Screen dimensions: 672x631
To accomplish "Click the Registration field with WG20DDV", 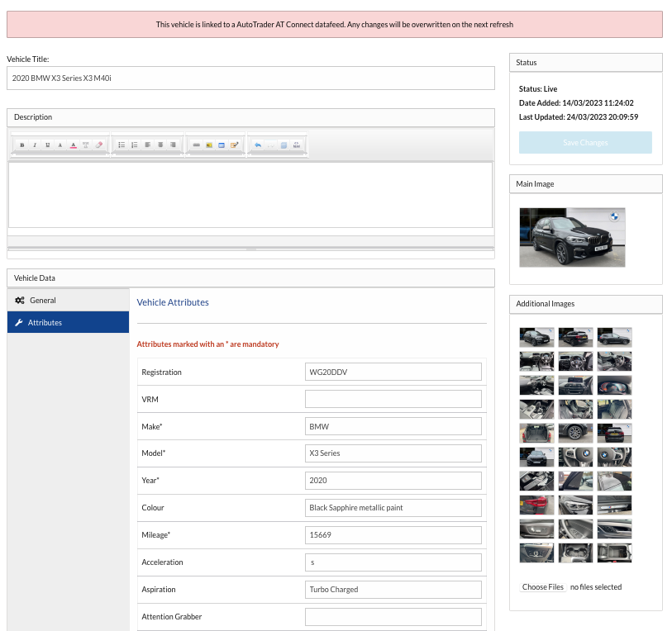I will (x=393, y=372).
